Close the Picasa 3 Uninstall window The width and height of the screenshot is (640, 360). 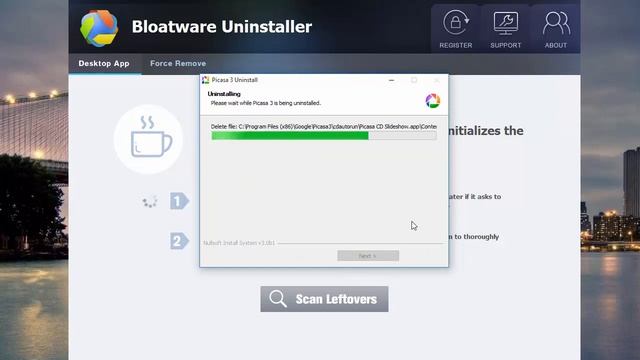point(436,80)
